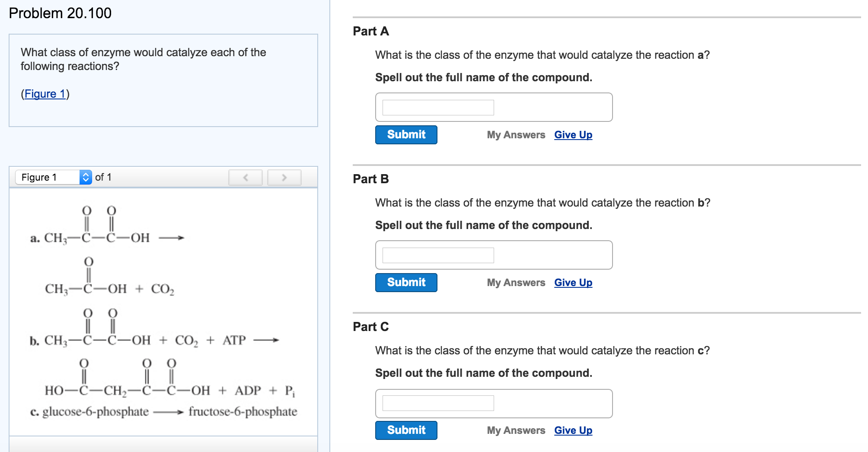Go to the next figure arrow
This screenshot has width=868, height=452.
click(284, 178)
